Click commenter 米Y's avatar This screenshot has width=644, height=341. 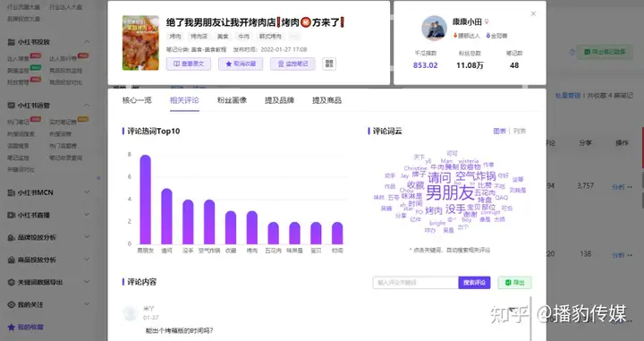click(x=131, y=313)
